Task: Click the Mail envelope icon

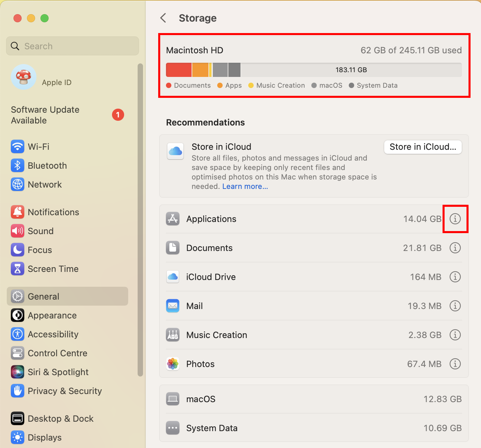Action: tap(173, 306)
